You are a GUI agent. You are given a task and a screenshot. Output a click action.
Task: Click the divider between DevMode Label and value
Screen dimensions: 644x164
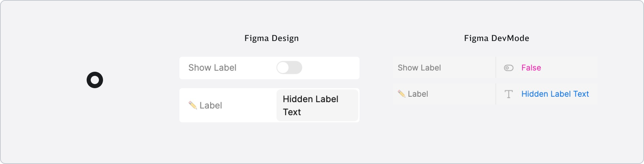[x=496, y=94]
